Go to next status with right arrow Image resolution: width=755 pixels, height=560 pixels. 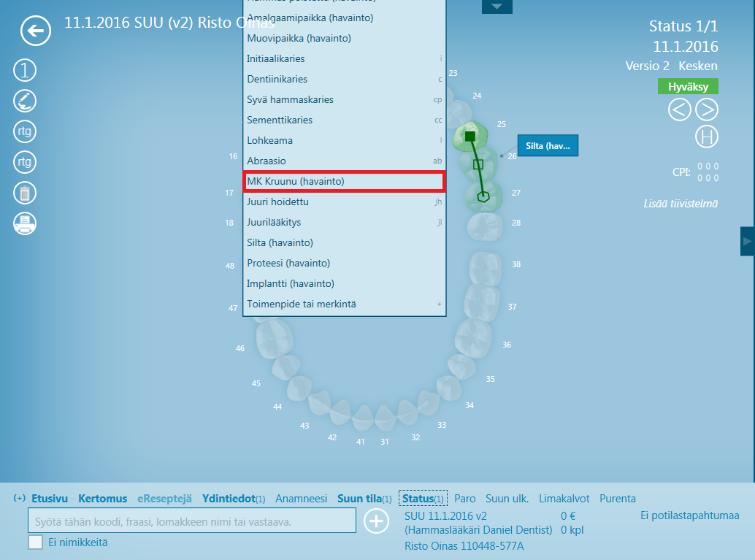(x=706, y=110)
